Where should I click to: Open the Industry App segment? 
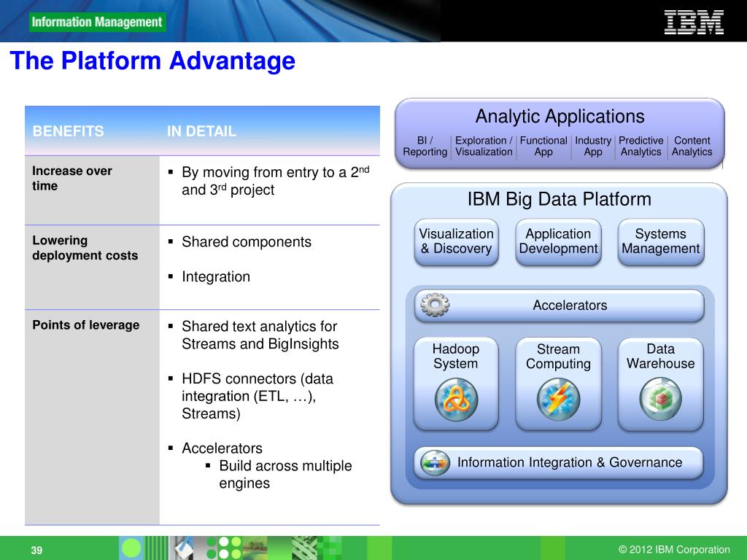pyautogui.click(x=593, y=146)
